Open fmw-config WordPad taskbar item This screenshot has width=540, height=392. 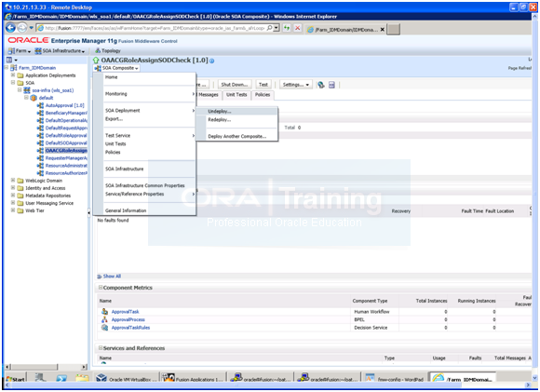395,379
